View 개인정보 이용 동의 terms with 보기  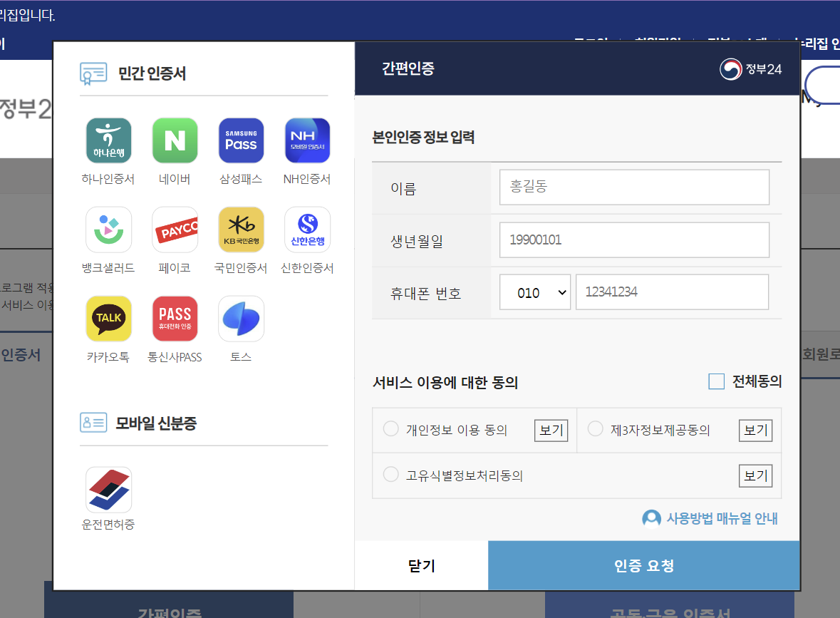tap(551, 431)
